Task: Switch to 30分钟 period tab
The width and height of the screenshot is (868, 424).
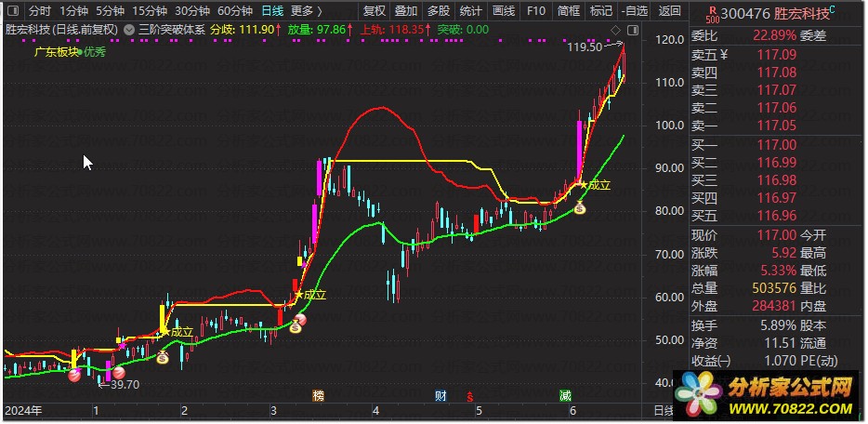Action: [192, 10]
